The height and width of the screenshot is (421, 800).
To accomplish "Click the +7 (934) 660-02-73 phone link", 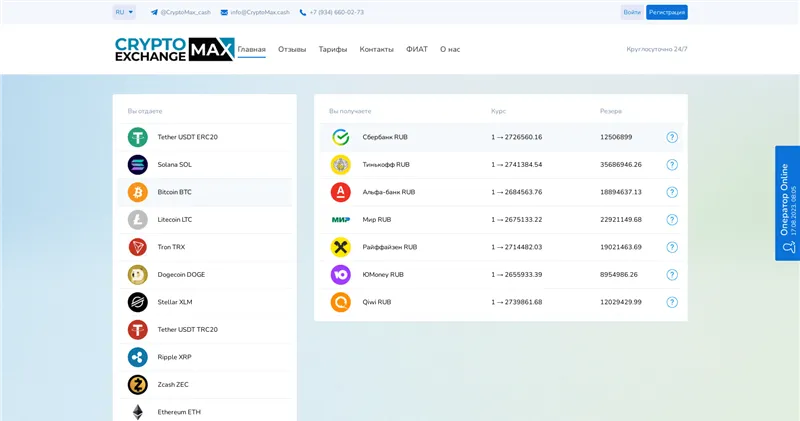I will (x=337, y=12).
